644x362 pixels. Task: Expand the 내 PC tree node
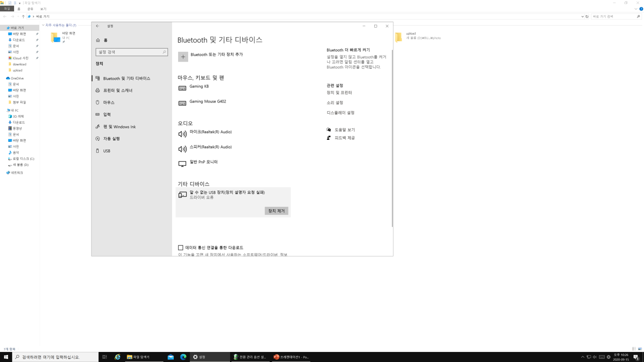point(5,110)
